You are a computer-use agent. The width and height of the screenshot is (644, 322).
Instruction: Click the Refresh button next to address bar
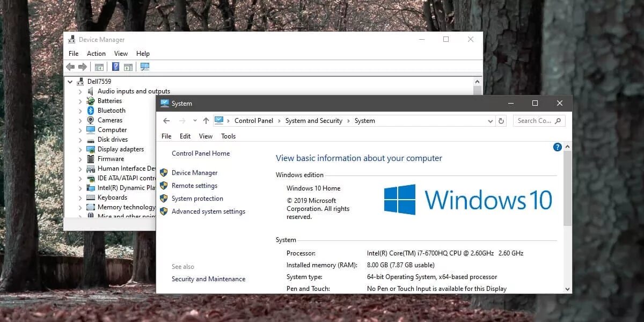click(x=501, y=121)
